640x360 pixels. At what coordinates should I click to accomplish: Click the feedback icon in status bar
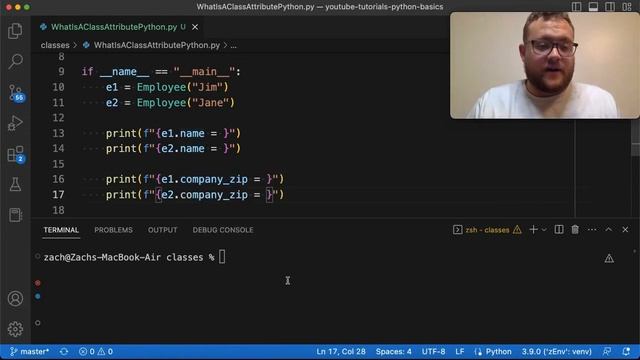[x=607, y=351]
